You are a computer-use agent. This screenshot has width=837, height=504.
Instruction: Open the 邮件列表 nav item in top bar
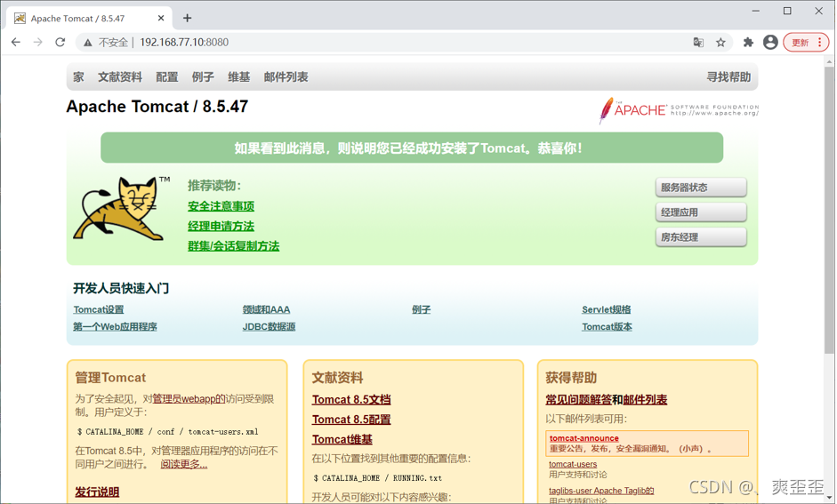(286, 76)
